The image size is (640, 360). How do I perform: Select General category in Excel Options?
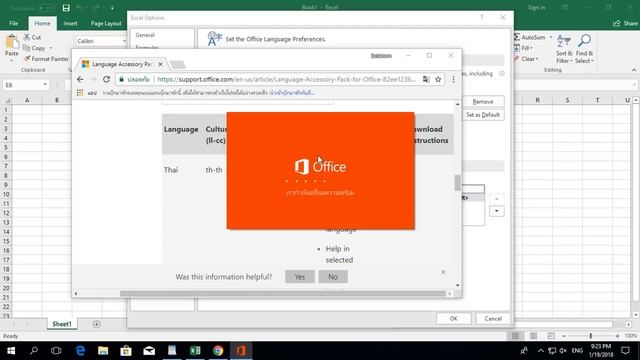click(145, 35)
